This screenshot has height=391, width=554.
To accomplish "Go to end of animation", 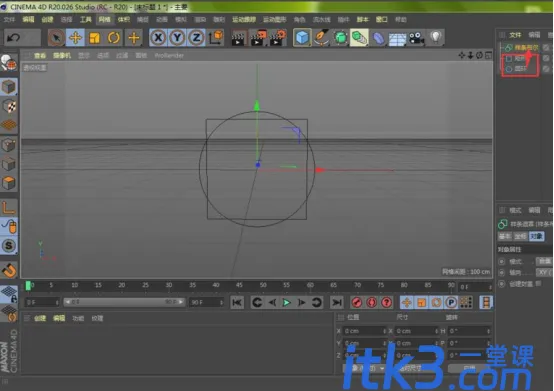I will 336,302.
